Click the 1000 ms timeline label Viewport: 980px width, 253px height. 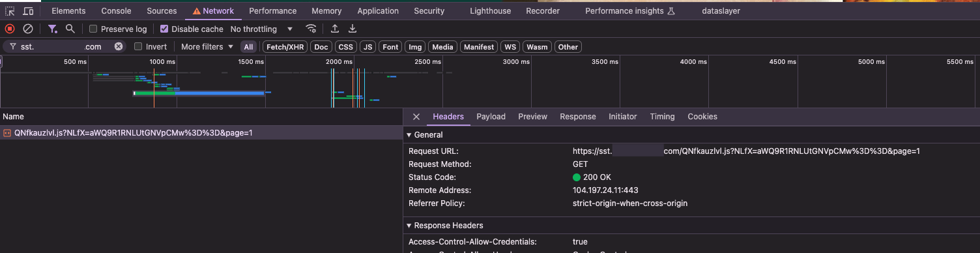[x=162, y=62]
